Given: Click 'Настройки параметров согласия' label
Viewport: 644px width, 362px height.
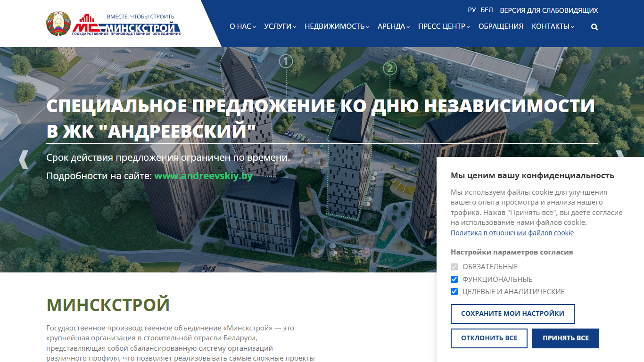Looking at the screenshot, I should [512, 252].
